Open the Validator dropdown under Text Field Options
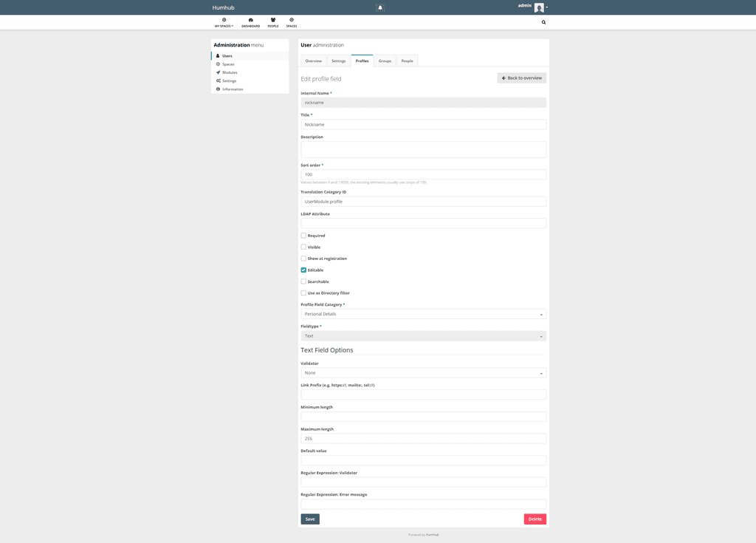 (x=422, y=372)
